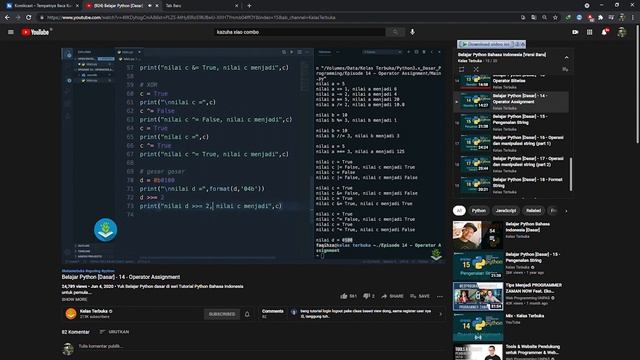The height and width of the screenshot is (360, 640).
Task: Switch to the Komikcast browser tab
Action: click(41, 6)
